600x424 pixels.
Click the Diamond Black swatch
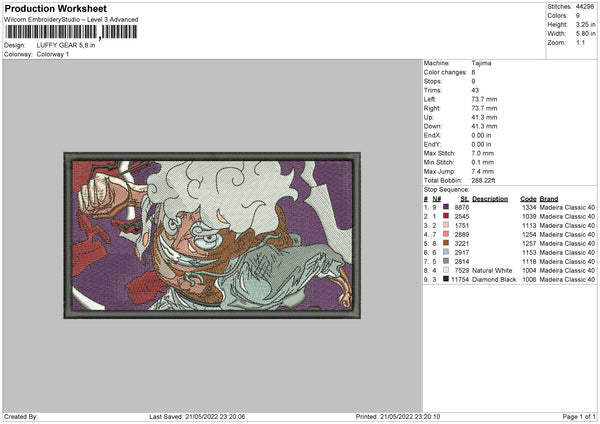tap(446, 279)
